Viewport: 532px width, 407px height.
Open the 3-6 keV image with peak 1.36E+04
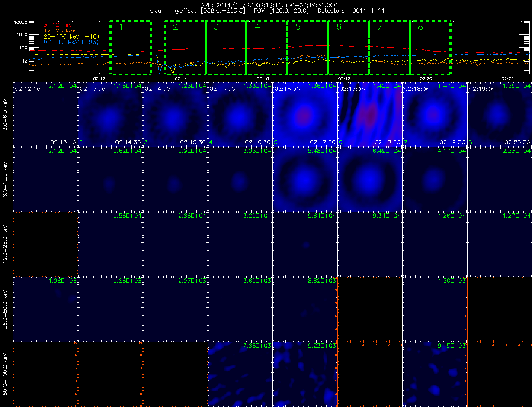pos(305,114)
